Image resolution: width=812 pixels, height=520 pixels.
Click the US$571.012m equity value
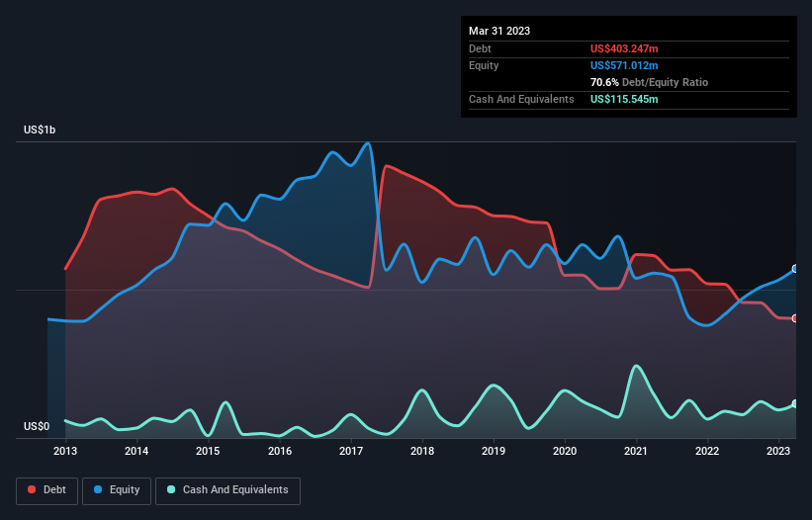click(624, 65)
